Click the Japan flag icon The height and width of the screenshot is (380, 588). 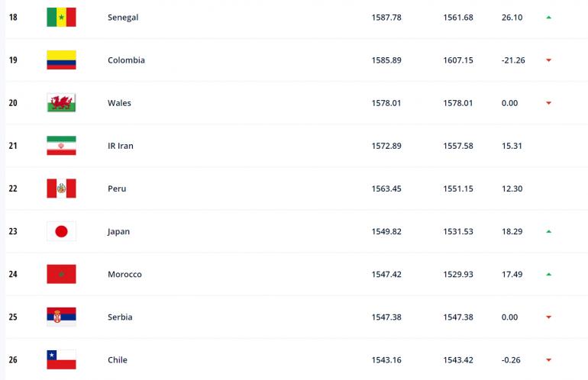[x=61, y=231]
